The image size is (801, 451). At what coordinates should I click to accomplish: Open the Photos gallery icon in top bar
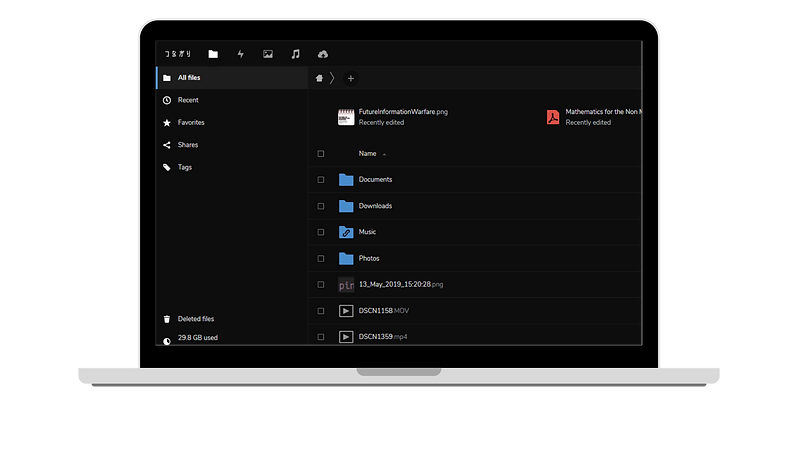(268, 54)
